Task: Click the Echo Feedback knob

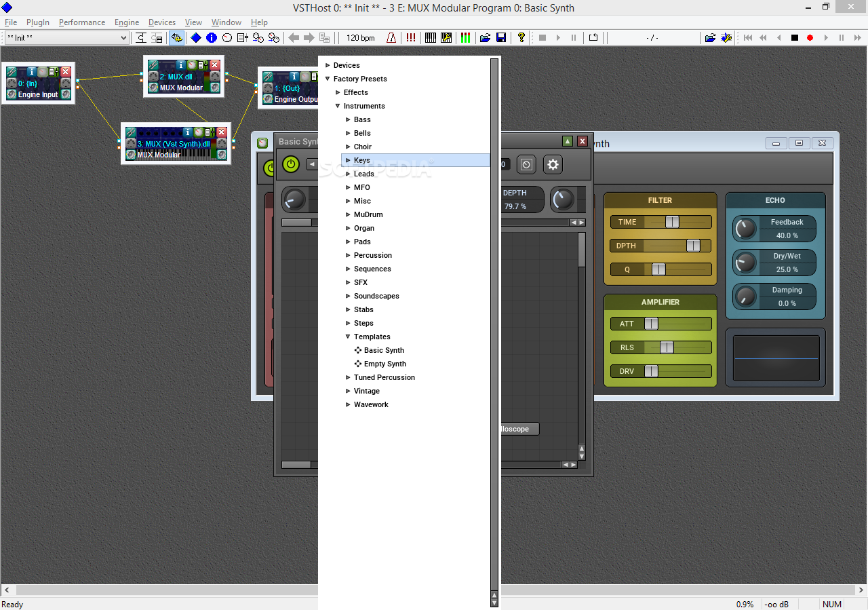Action: point(745,229)
